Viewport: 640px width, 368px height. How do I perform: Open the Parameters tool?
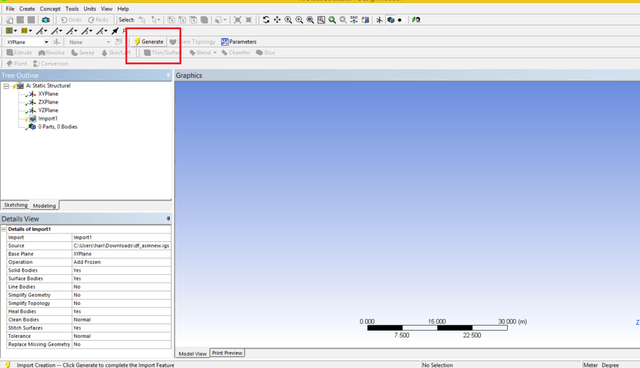click(x=239, y=42)
